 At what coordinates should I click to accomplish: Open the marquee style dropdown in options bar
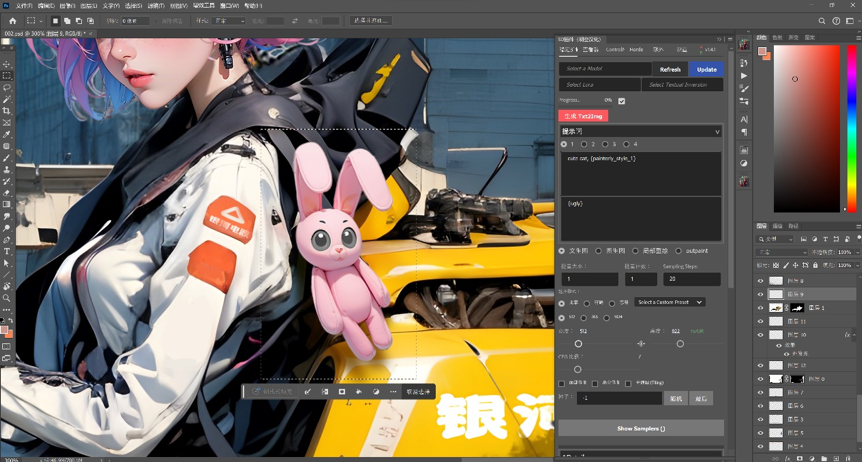coord(227,21)
